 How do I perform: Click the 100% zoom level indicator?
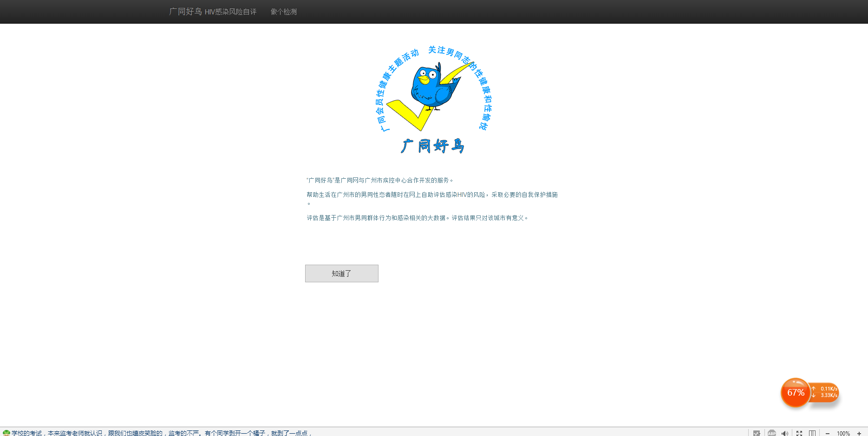843,433
